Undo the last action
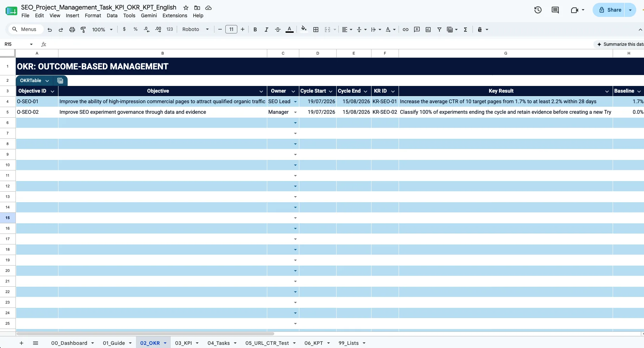Image resolution: width=644 pixels, height=348 pixels. coord(50,30)
